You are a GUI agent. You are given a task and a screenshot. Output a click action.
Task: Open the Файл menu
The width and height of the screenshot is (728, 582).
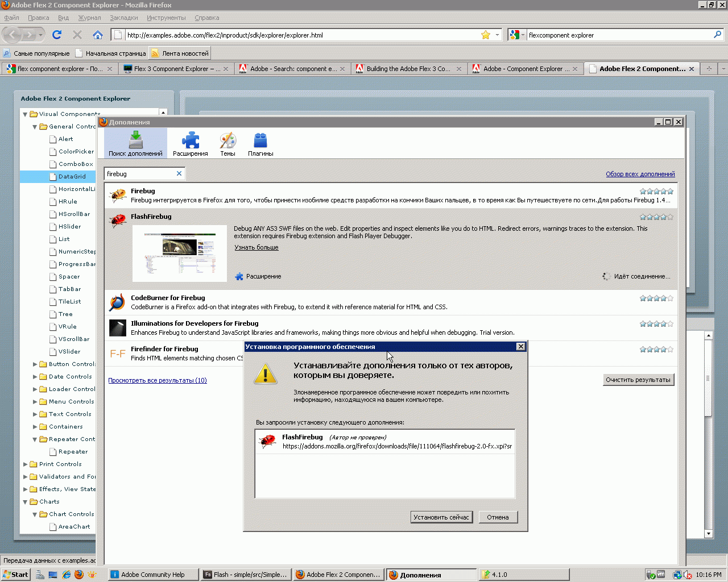click(x=11, y=18)
